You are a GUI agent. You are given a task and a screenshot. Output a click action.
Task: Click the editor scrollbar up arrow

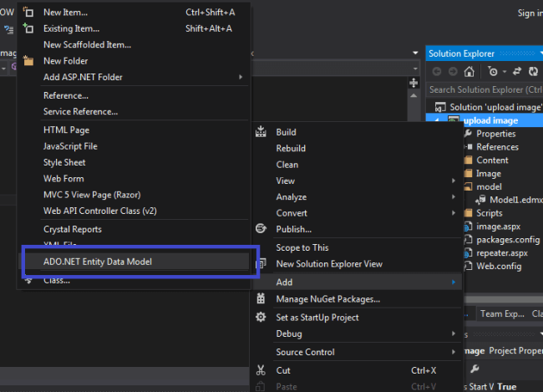point(414,95)
